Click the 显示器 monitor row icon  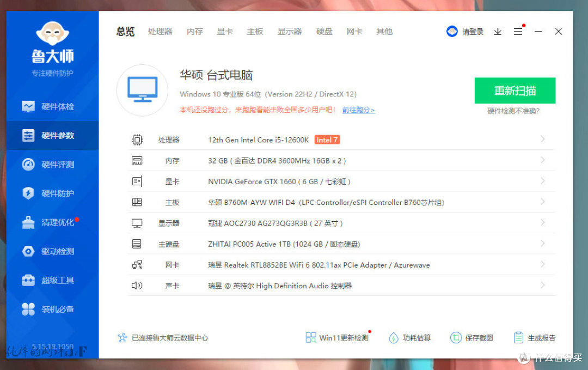[x=137, y=223]
